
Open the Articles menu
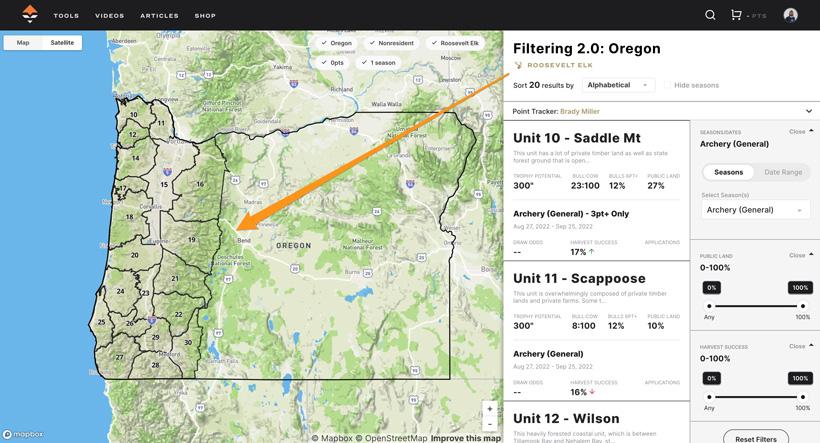click(160, 16)
